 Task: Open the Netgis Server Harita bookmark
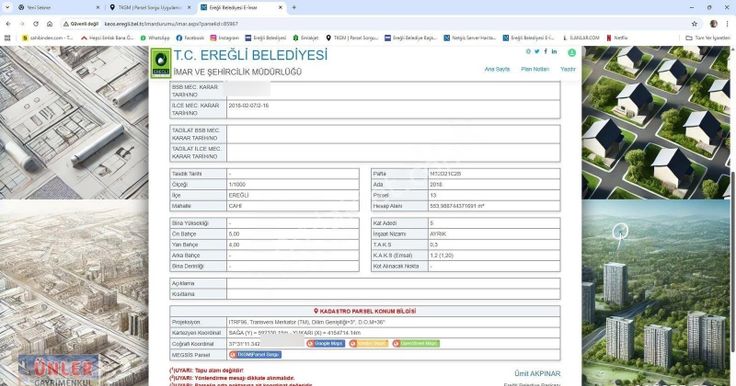tap(470, 38)
